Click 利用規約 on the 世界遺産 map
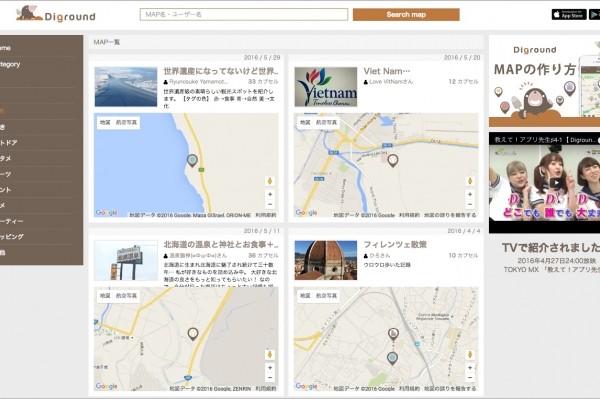This screenshot has height=399, width=600. click(266, 215)
